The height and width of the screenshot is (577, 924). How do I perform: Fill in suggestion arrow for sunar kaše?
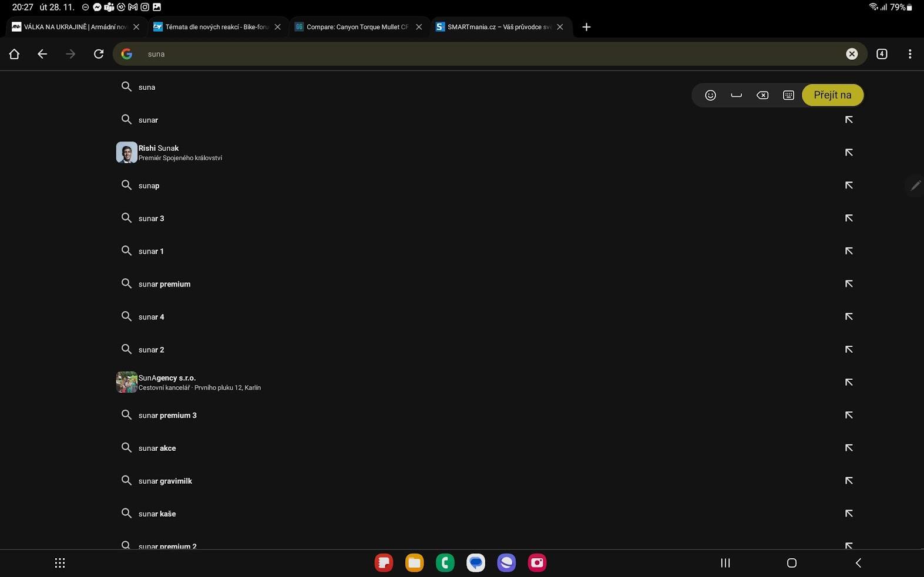click(x=849, y=514)
